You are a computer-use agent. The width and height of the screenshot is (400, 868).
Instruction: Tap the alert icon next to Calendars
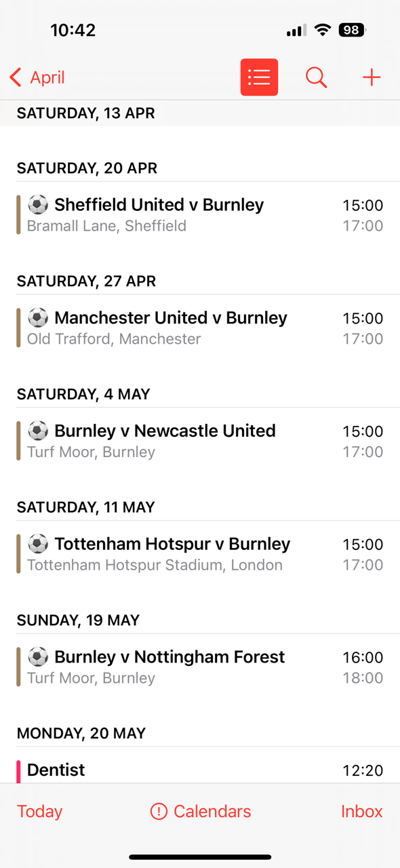coord(159,812)
